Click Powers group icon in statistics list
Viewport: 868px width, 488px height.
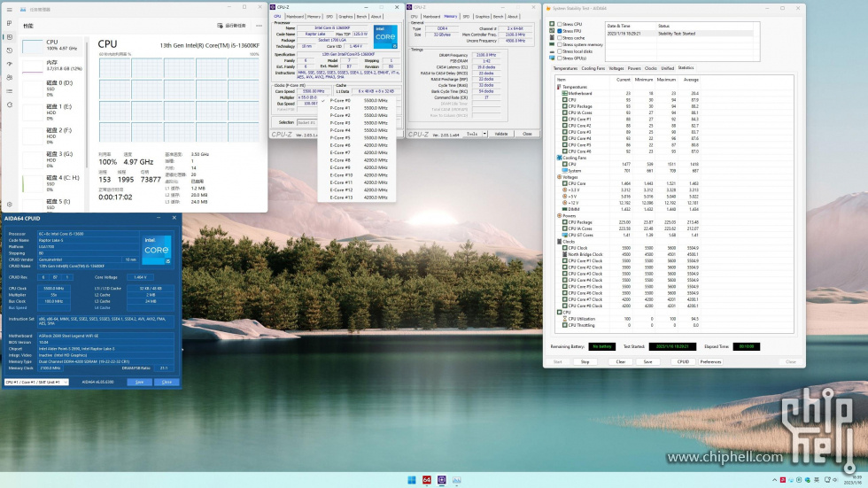(559, 216)
